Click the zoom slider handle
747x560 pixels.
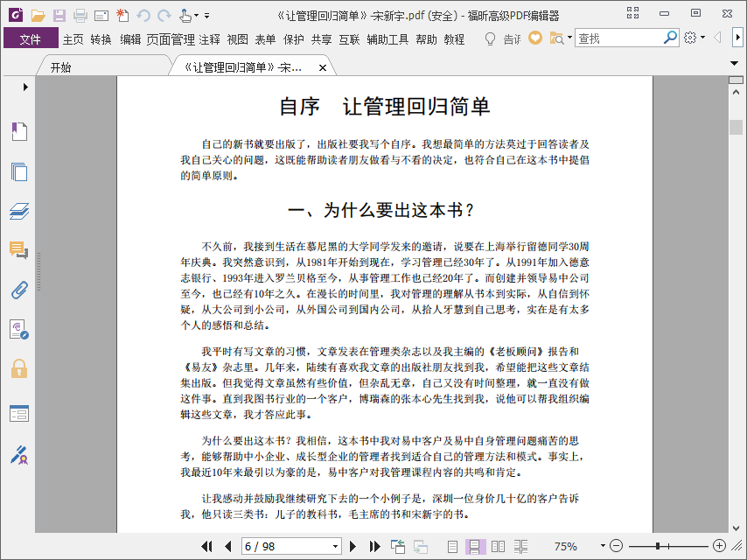658,546
